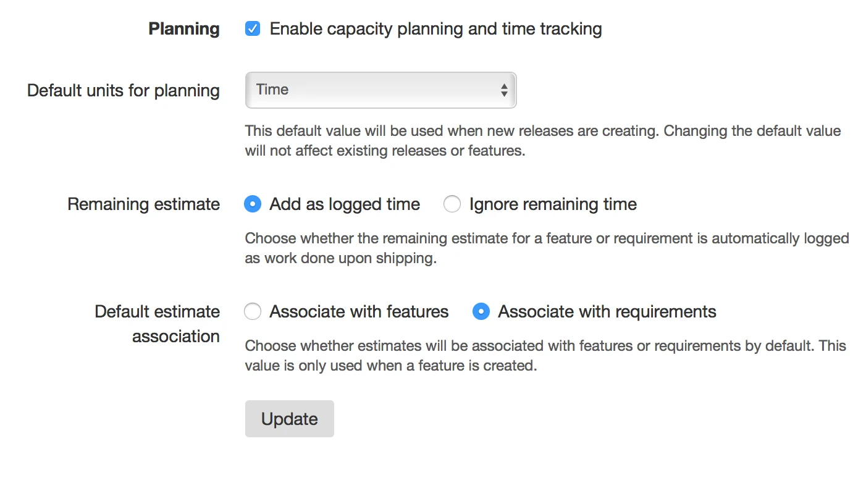Click the help text about work done upon shipping
Image resolution: width=866 pixels, height=504 pixels.
click(x=546, y=248)
